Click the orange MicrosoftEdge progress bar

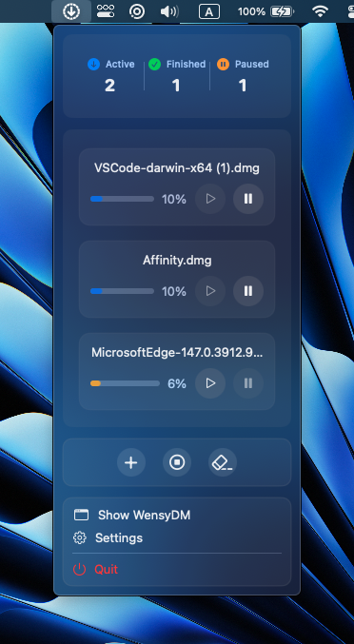tap(125, 383)
